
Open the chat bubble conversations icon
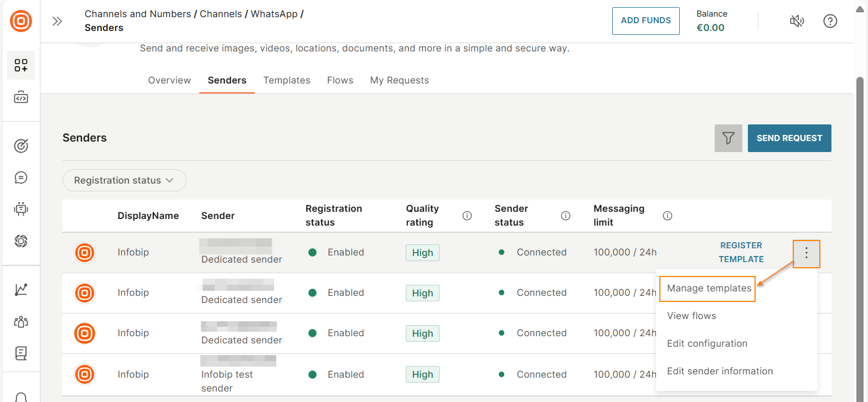click(21, 177)
